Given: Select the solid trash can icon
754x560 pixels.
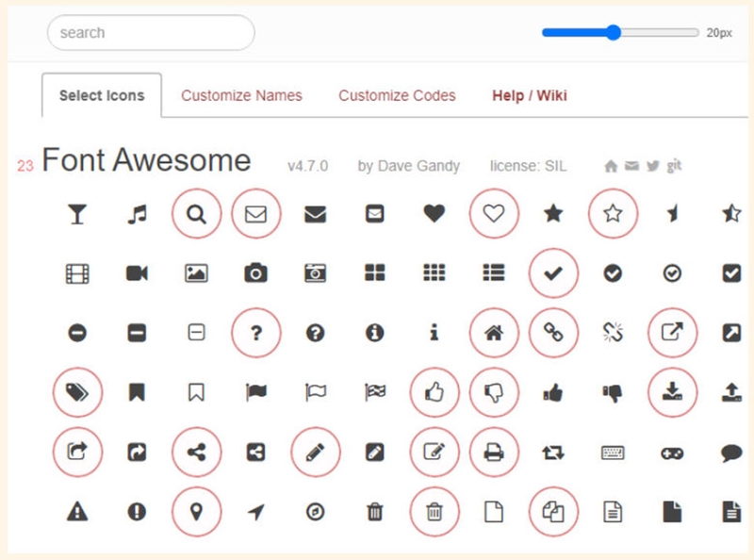Looking at the screenshot, I should pos(375,512).
